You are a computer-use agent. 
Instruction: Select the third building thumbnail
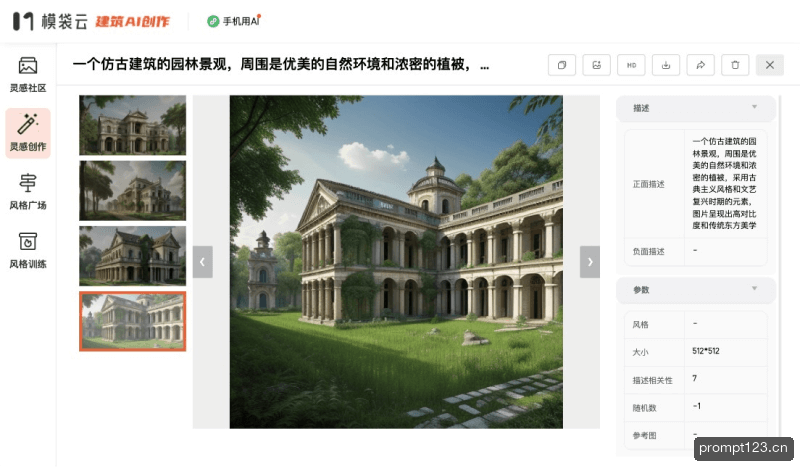click(133, 256)
